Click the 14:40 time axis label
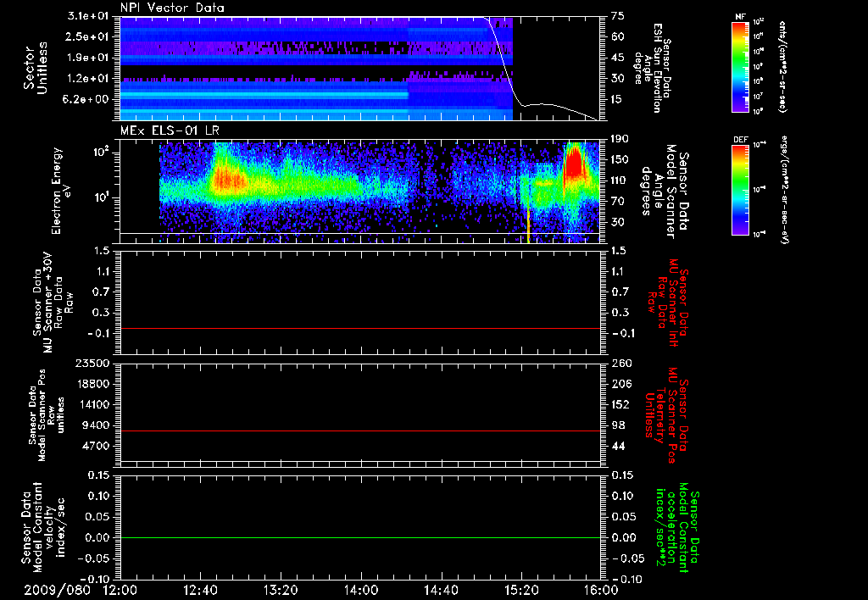 (441, 590)
